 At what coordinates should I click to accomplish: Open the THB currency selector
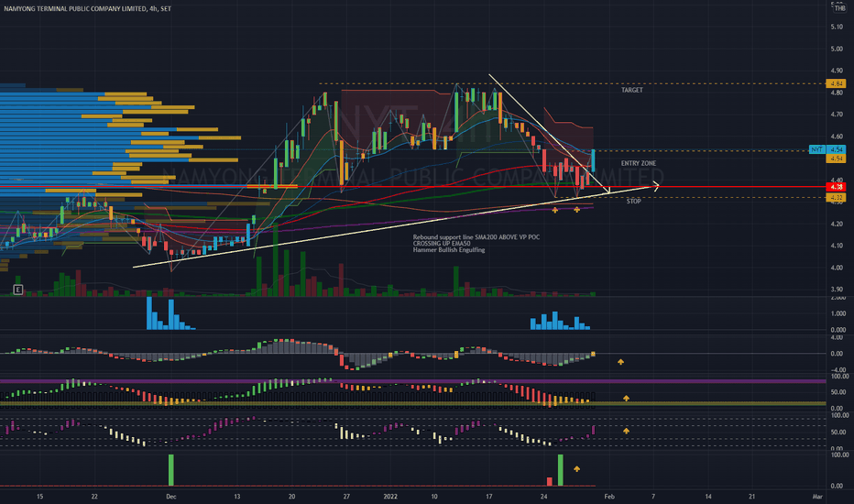pos(839,8)
